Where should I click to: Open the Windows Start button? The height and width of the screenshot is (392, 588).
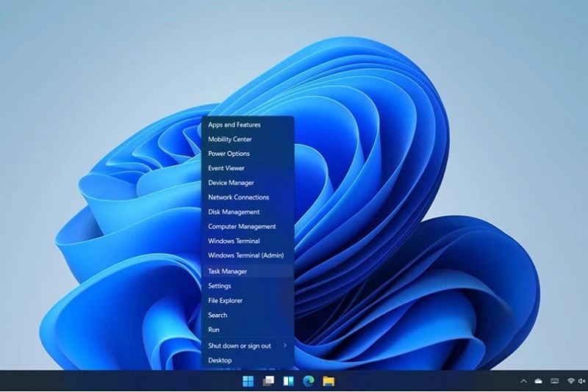[x=248, y=381]
